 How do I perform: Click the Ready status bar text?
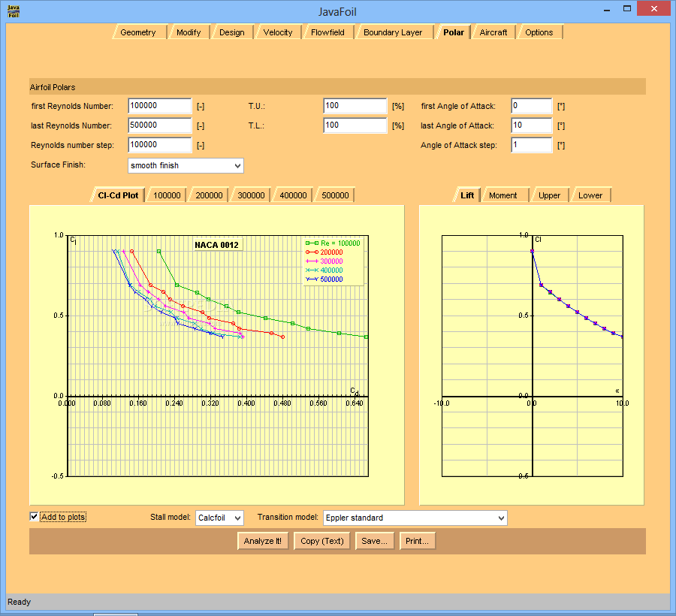click(20, 602)
